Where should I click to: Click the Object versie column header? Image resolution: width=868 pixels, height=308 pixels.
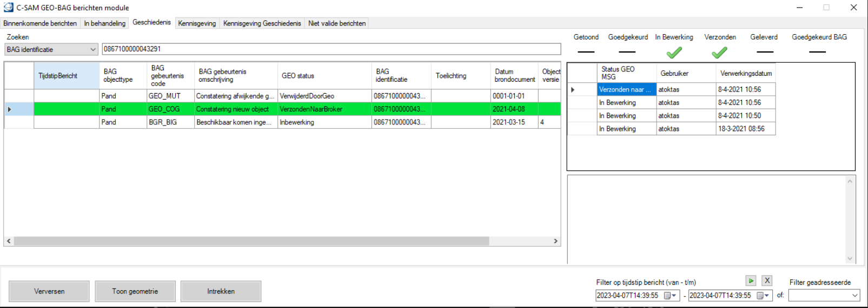tap(549, 76)
